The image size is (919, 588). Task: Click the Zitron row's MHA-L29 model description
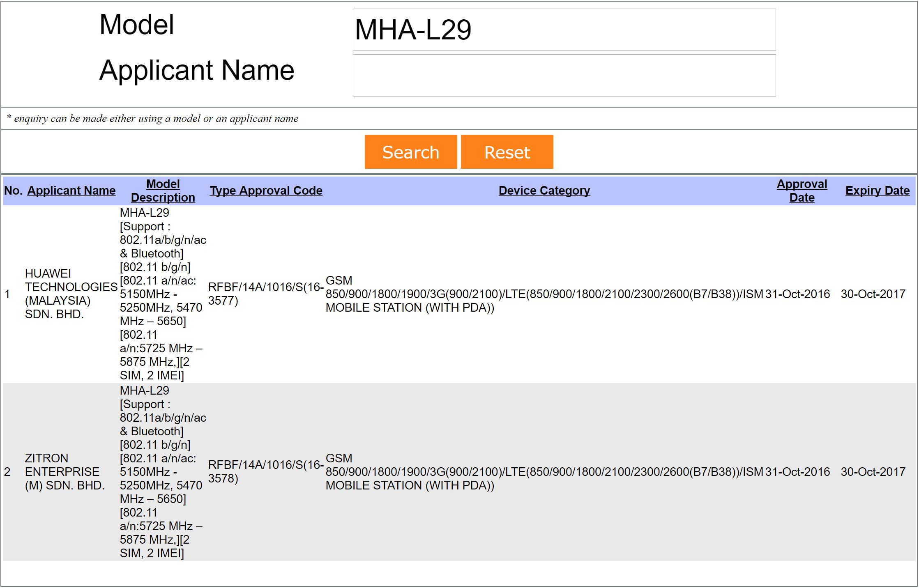(163, 472)
